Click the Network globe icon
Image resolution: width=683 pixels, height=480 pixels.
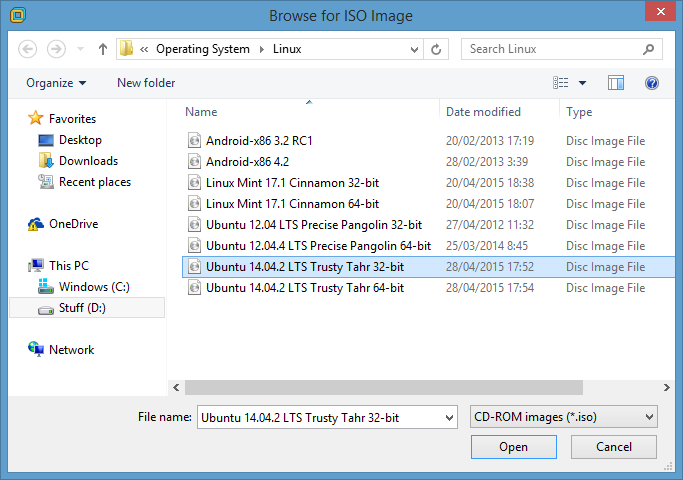coord(36,349)
